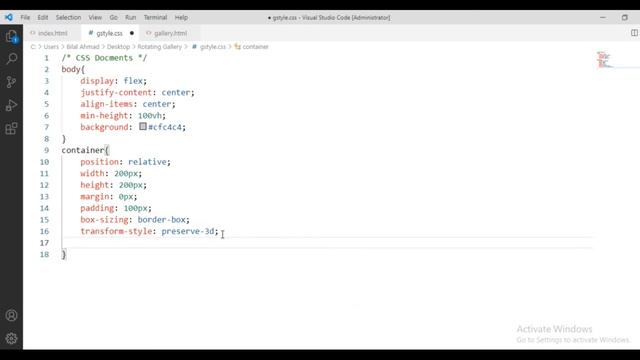Open the Explorer view in activity bar

[x=11, y=36]
